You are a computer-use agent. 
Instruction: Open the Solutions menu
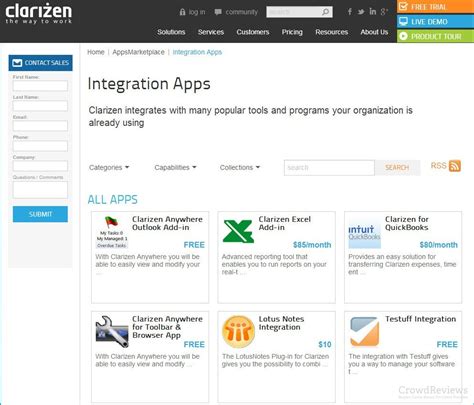point(171,32)
